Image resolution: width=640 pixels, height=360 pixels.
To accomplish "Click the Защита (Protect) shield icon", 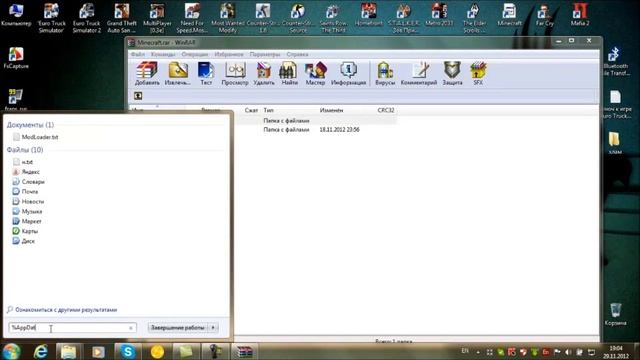I will point(452,73).
